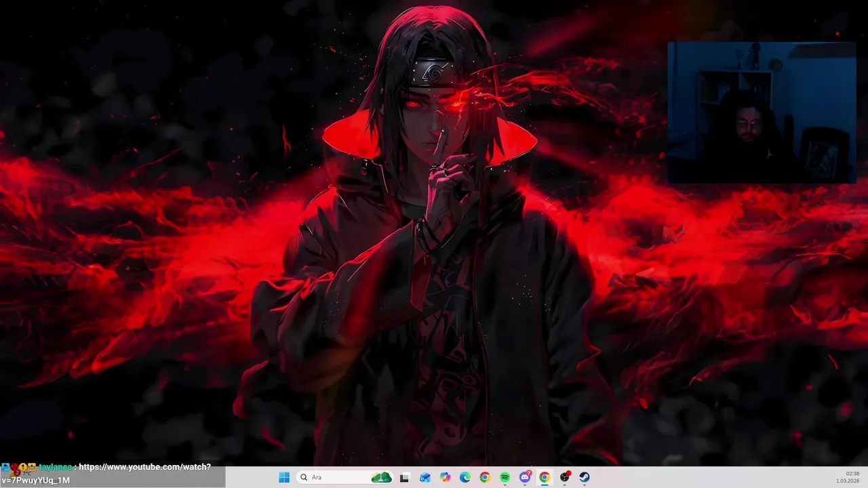Open Discord with notification badge
Screen dimensions: 868x488
pyautogui.click(x=525, y=477)
